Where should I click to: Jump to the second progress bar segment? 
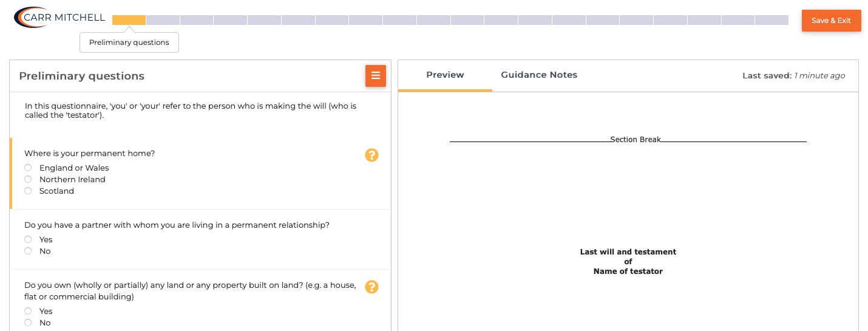tap(163, 20)
